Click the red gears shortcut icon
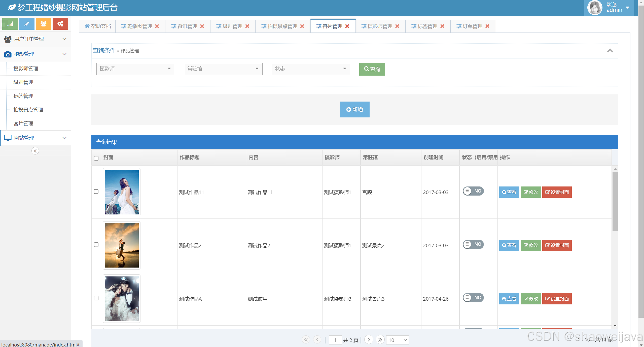 [60, 24]
